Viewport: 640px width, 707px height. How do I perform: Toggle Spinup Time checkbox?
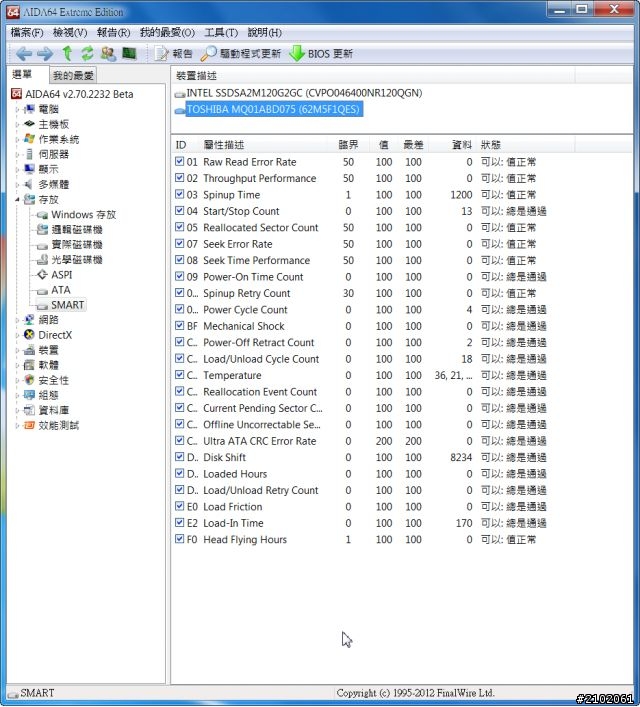[180, 194]
